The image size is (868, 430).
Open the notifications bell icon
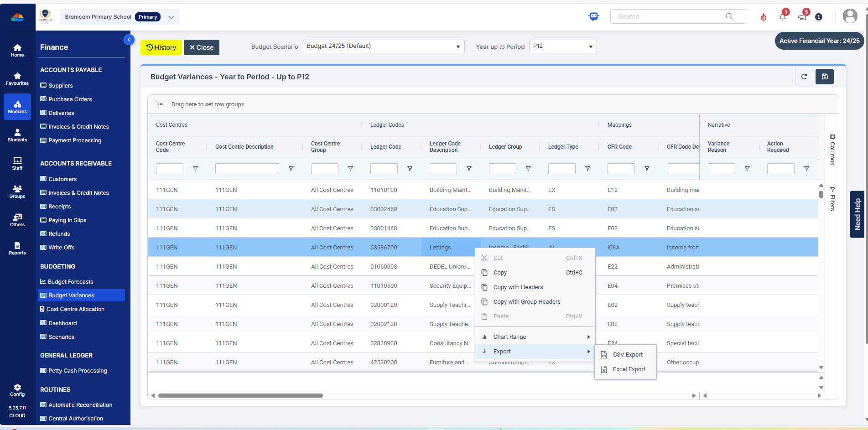tap(783, 17)
